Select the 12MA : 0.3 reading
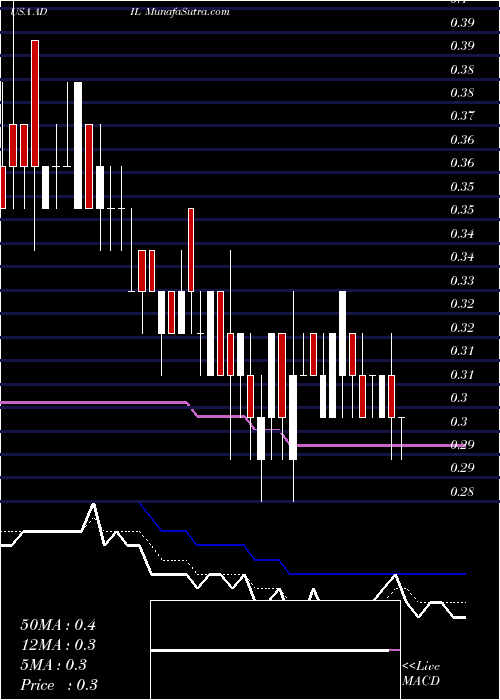Viewport: 500px width, 700px height. pos(58,645)
